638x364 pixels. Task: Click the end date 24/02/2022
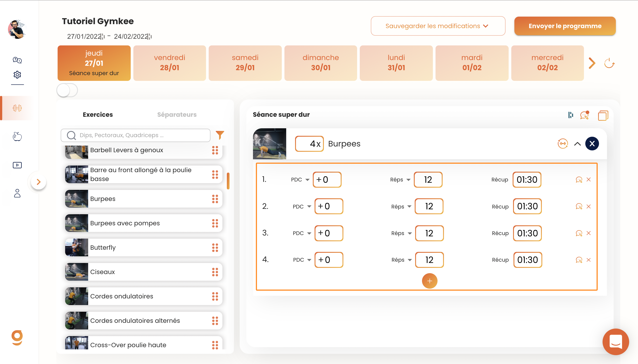tap(131, 37)
